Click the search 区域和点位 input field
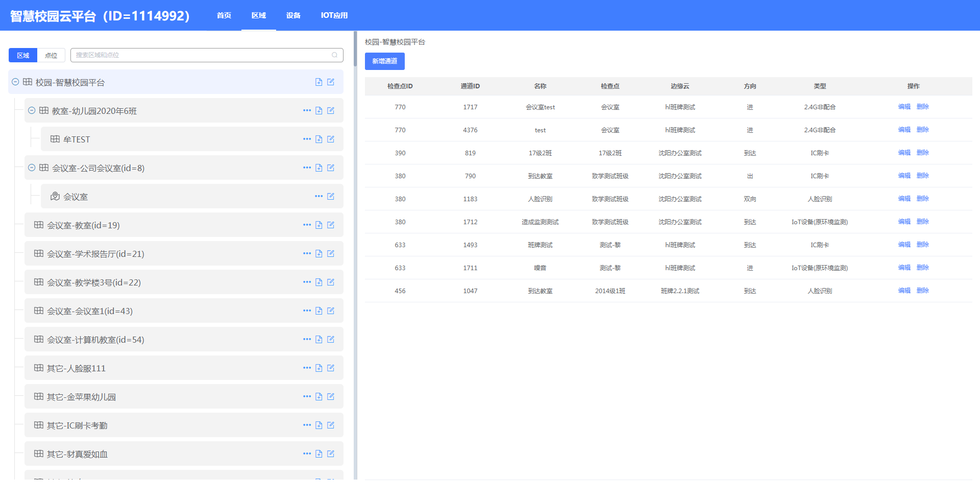980x500 pixels. click(x=202, y=55)
